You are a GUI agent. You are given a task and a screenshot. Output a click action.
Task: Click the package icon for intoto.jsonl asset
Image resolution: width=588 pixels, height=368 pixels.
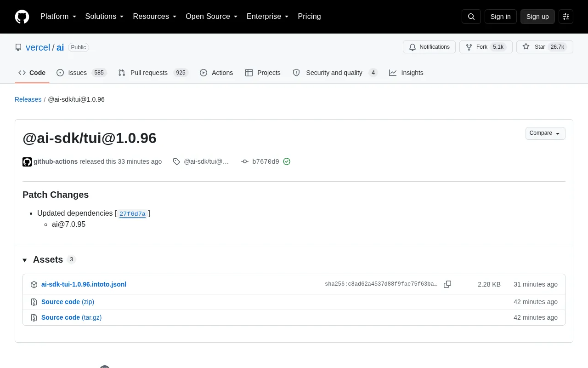tap(34, 285)
